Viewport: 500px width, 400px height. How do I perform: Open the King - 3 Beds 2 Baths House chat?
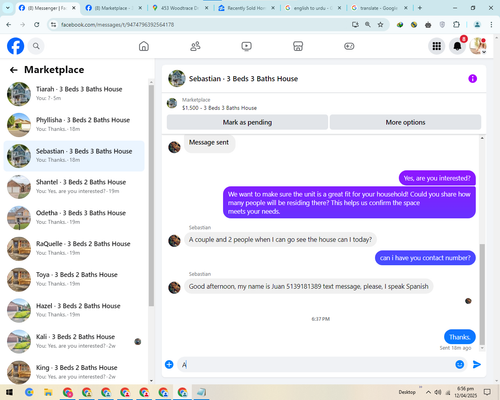[x=74, y=372]
